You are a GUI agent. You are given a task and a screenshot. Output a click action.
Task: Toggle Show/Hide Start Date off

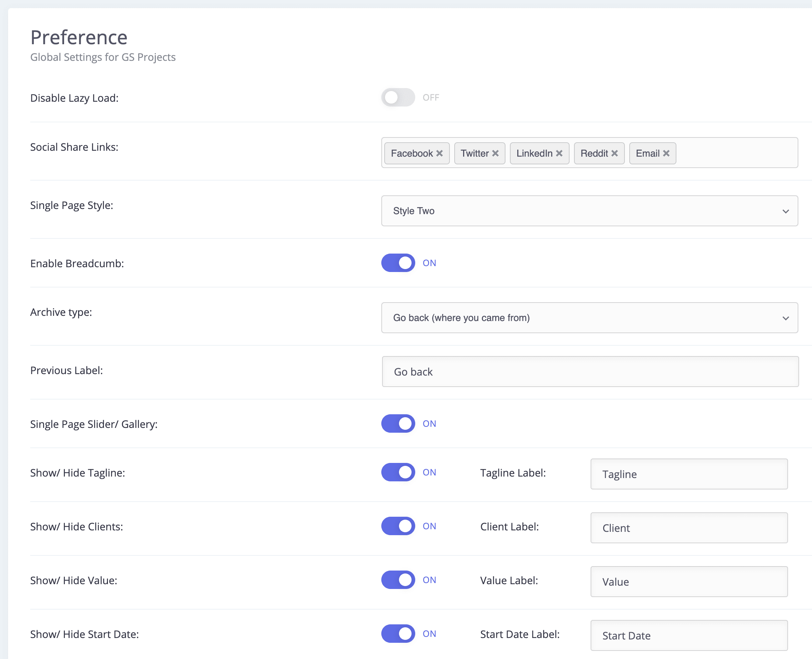[x=398, y=634]
